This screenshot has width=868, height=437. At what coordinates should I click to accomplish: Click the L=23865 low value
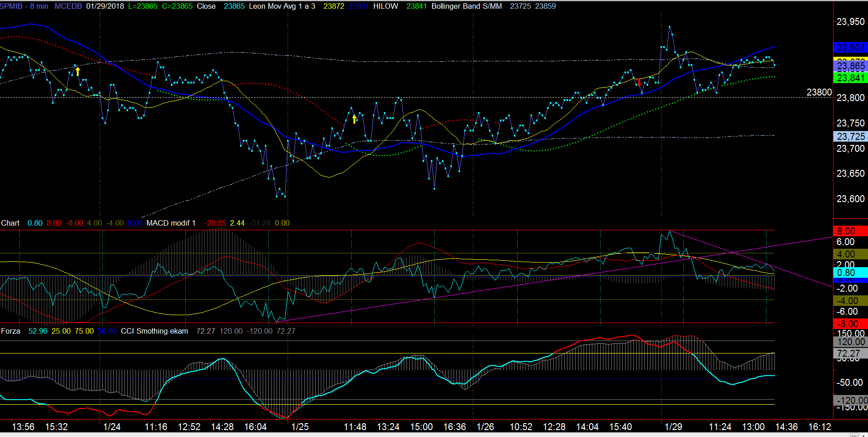click(143, 6)
